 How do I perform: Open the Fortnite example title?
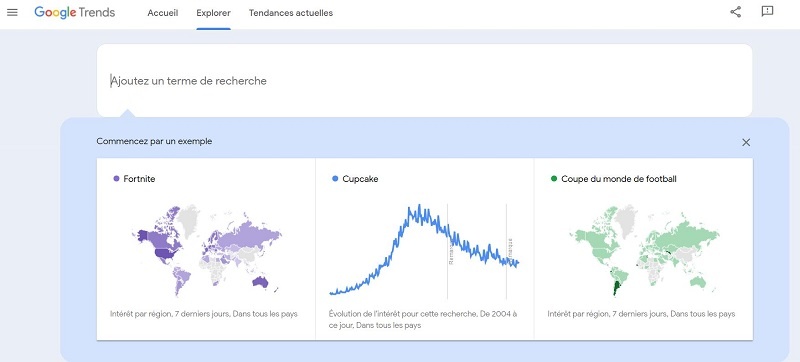(x=139, y=179)
